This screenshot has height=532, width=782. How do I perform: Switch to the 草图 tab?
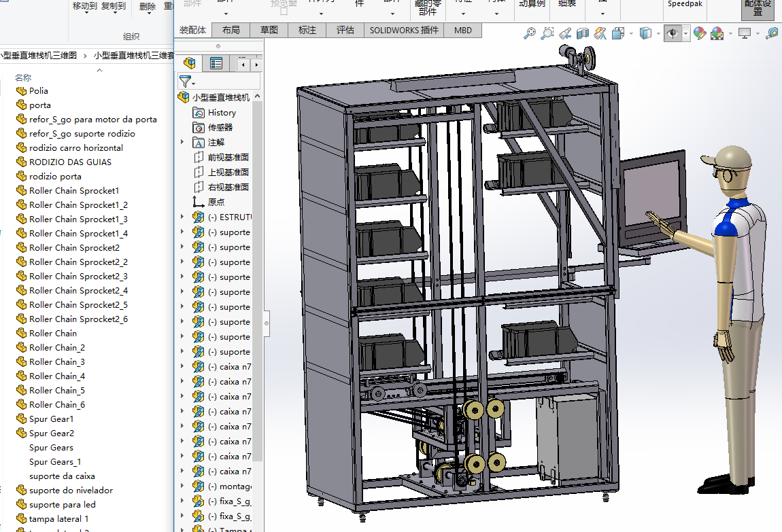coord(269,30)
